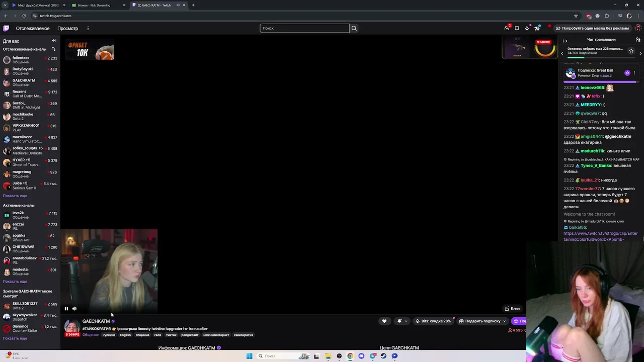Bookmark this page with the star
The height and width of the screenshot is (362, 644).
pos(576,16)
